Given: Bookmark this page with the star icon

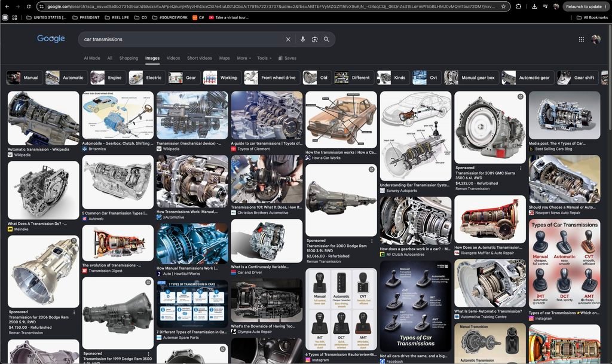Looking at the screenshot, I should 503,7.
